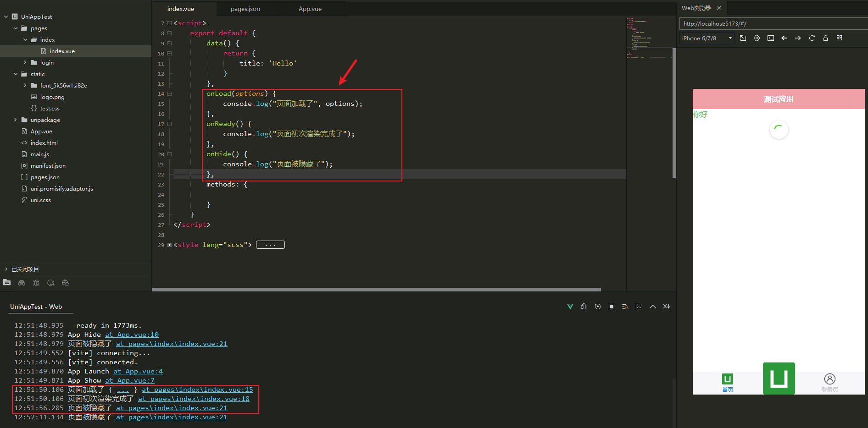
Task: Clear the console output with X-arrow icon
Action: pyautogui.click(x=667, y=307)
